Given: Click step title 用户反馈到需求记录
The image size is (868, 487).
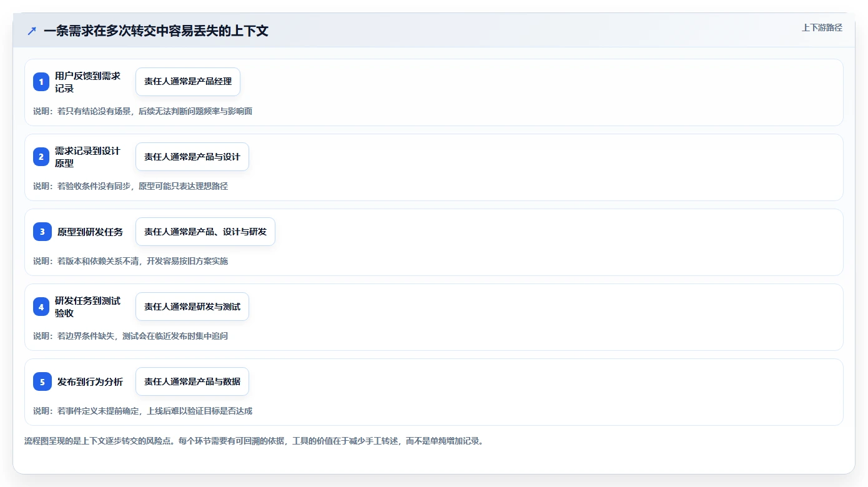Looking at the screenshot, I should point(87,82).
